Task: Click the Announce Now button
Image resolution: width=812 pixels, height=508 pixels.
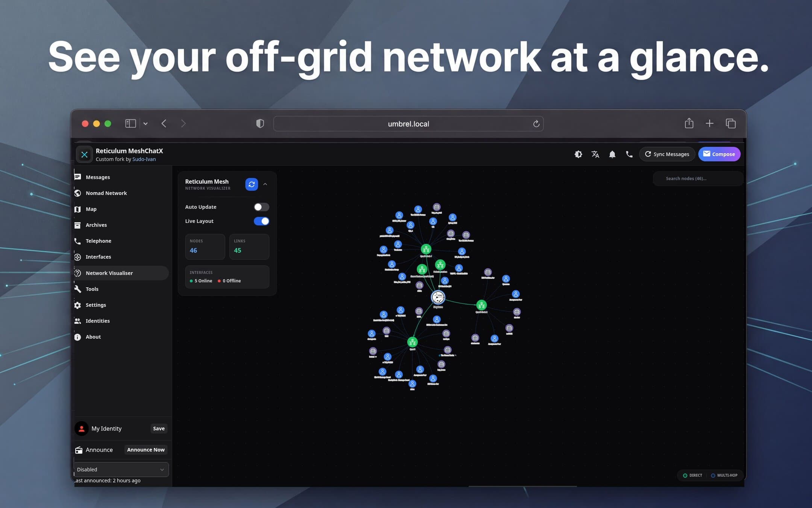Action: 145,450
